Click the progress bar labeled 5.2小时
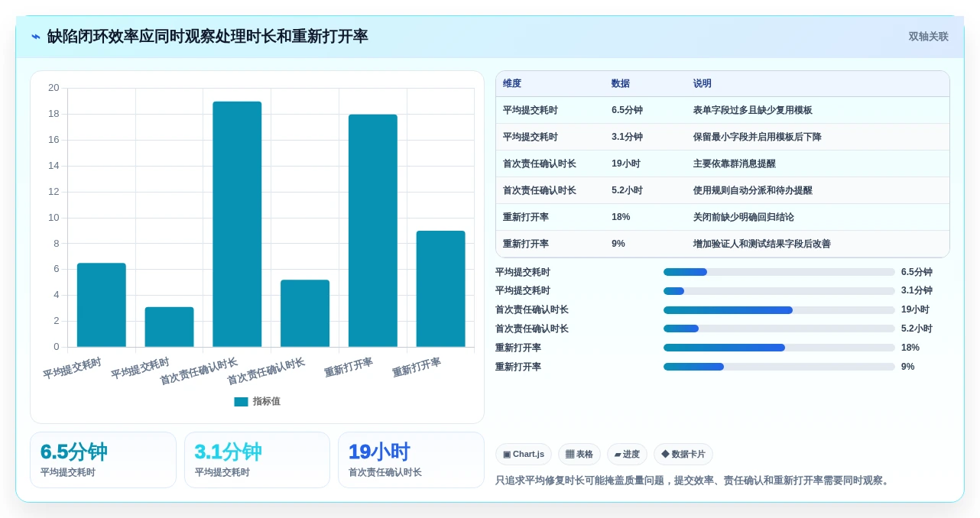980x518 pixels. [x=779, y=329]
